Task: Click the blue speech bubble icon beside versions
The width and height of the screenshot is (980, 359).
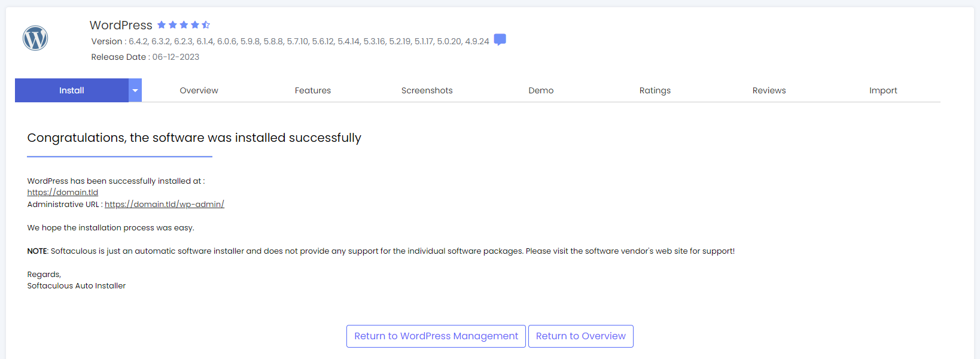Action: (x=500, y=40)
